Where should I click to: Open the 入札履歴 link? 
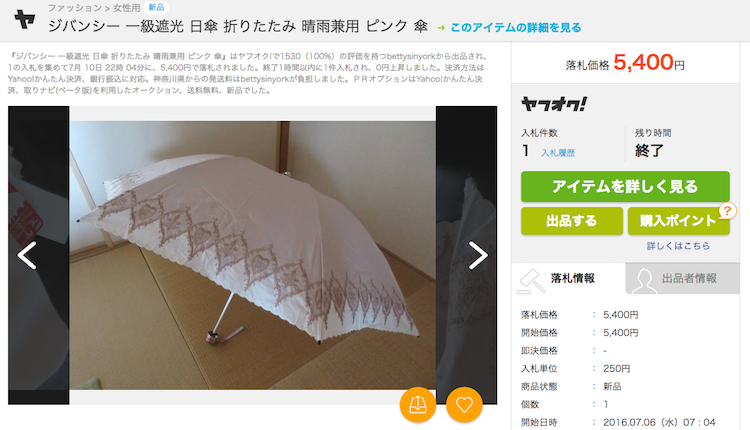click(558, 153)
